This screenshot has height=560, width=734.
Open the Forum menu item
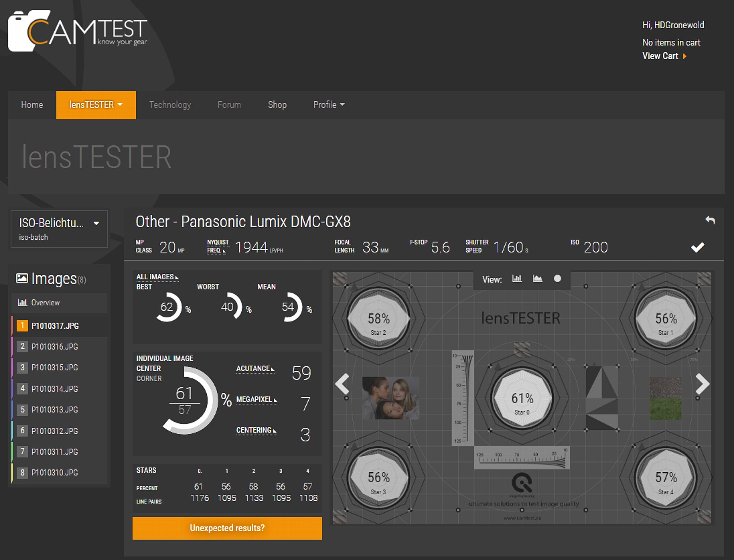[x=229, y=105]
